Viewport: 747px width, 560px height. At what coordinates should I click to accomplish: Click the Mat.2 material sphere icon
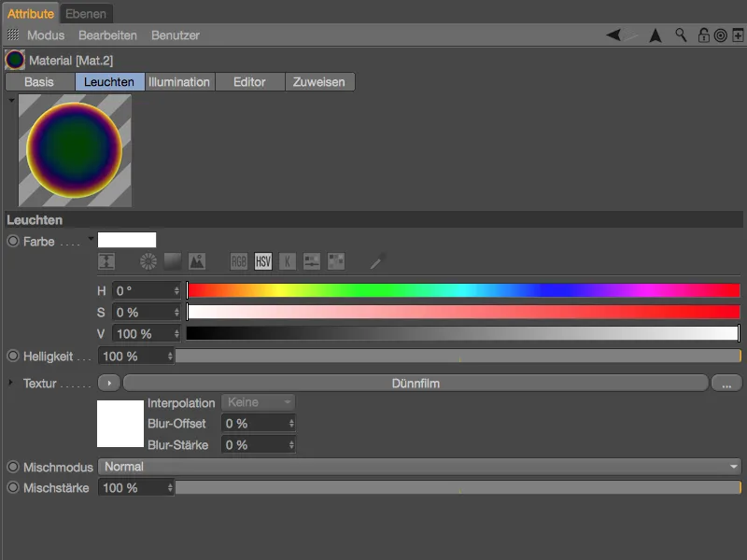pyautogui.click(x=15, y=60)
